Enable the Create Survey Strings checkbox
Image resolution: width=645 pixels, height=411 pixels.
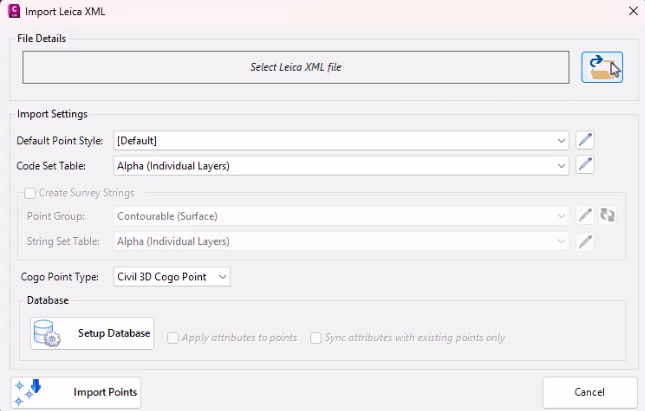[30, 193]
